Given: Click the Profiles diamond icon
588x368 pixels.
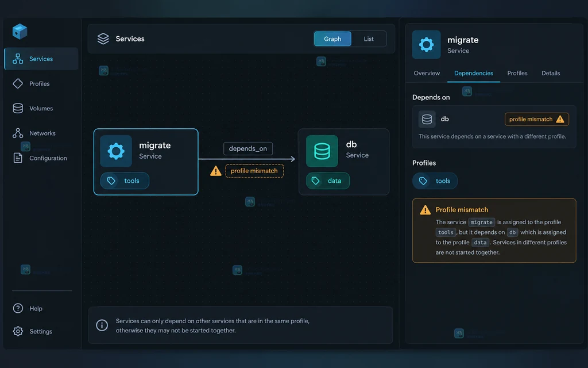Looking at the screenshot, I should [18, 83].
